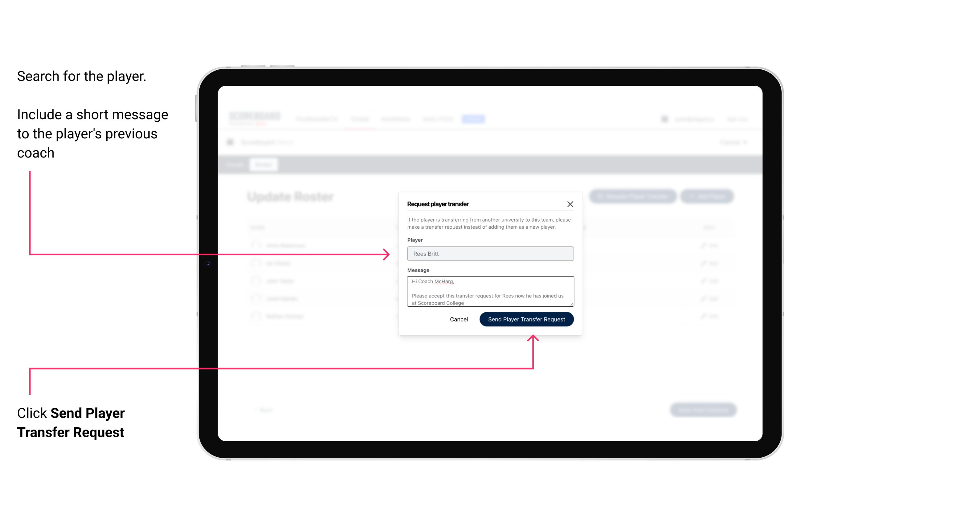Screen dimensions: 980x527
Task: Click the notification bell icon header area
Action: click(664, 119)
